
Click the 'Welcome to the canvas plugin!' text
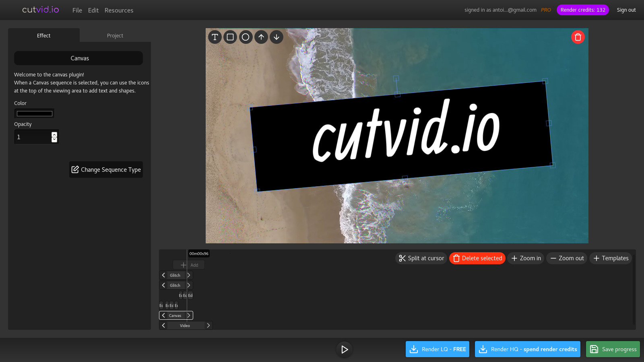[x=49, y=75]
